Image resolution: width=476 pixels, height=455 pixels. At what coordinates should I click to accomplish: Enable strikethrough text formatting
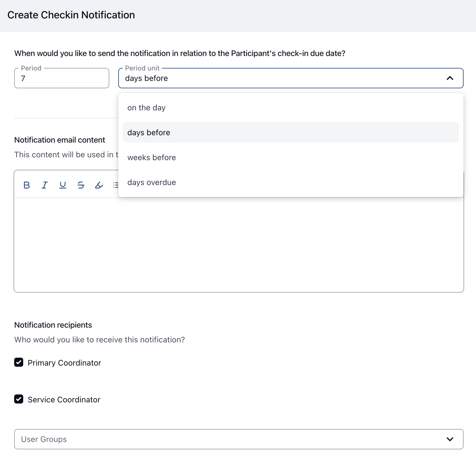pos(81,185)
